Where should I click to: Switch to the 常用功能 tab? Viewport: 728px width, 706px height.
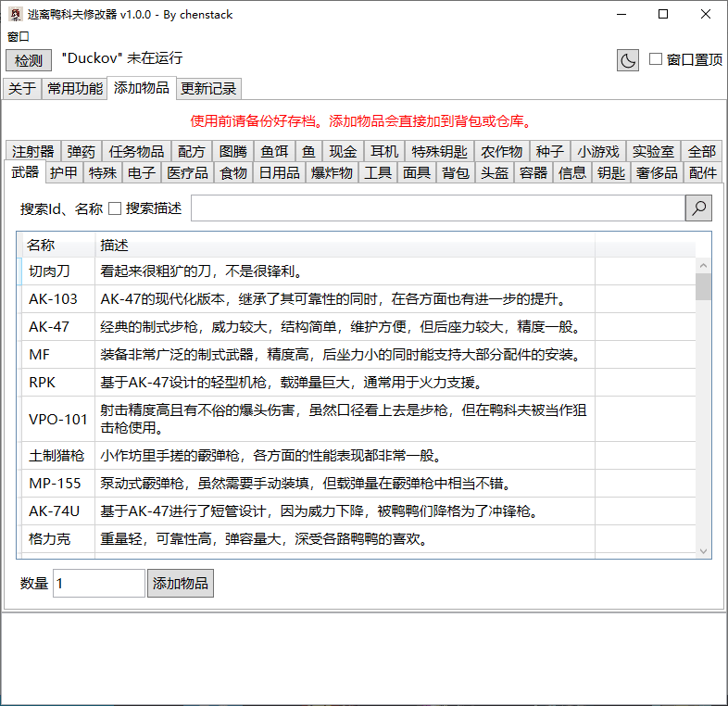75,89
